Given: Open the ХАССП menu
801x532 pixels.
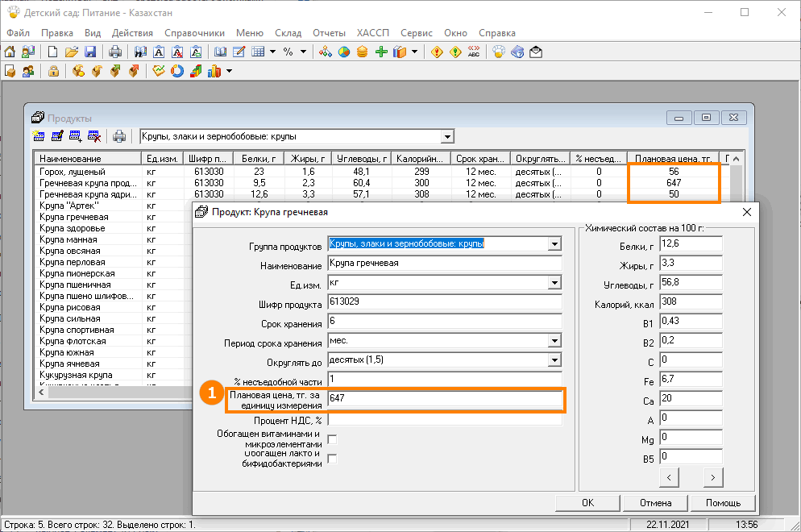Looking at the screenshot, I should point(373,33).
